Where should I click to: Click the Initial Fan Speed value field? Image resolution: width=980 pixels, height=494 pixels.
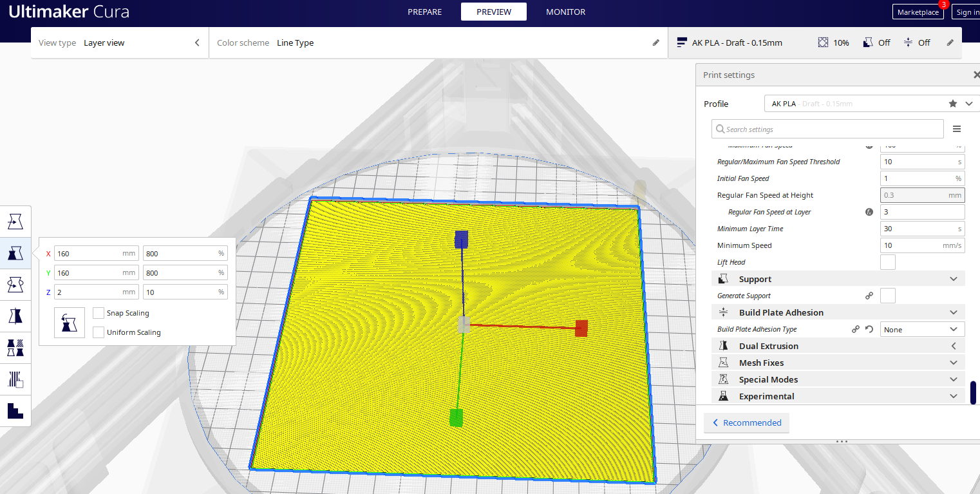[923, 178]
